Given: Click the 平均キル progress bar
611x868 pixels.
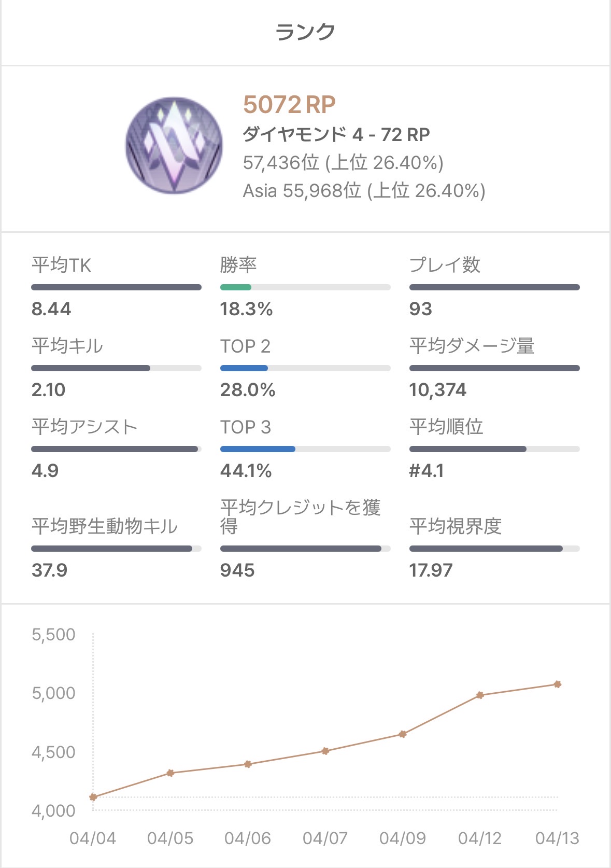Looking at the screenshot, I should (116, 368).
